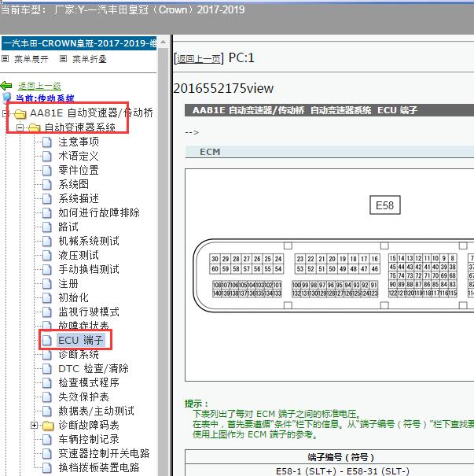The image size is (474, 476).
Task: Click the 菜单折叠 collapse-all icon
Action: point(63,58)
